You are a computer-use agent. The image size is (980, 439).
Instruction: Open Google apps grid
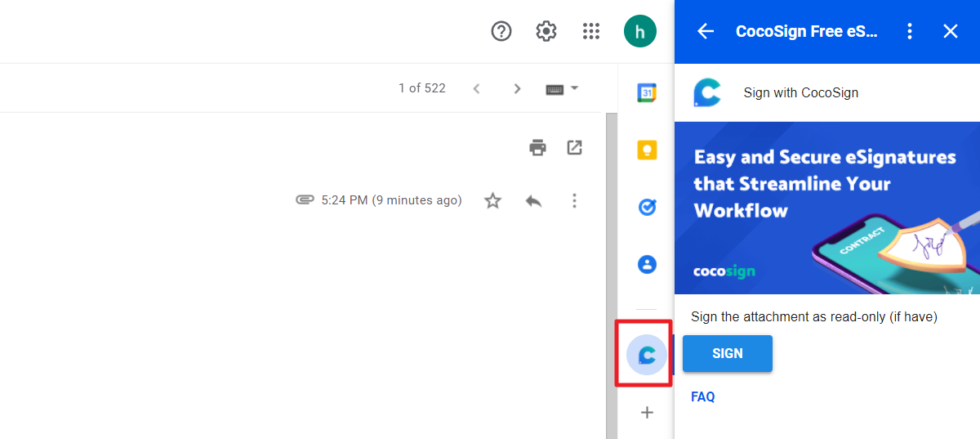coord(591,31)
